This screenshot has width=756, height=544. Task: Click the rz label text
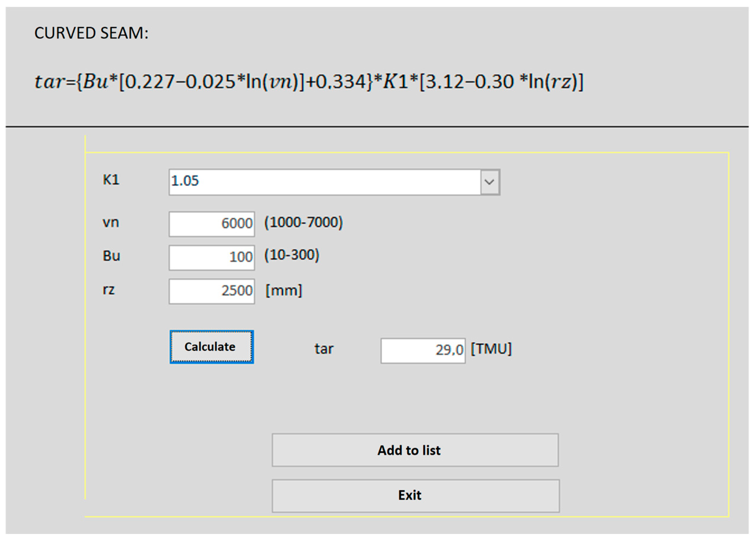(x=109, y=290)
